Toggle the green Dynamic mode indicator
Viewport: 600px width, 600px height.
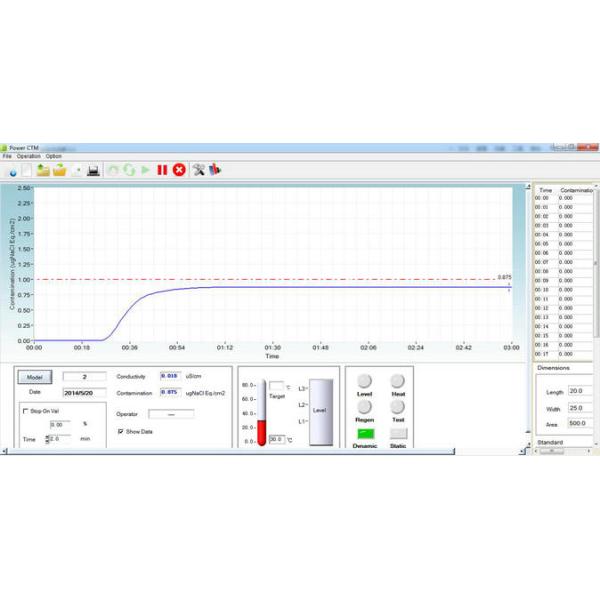click(364, 435)
